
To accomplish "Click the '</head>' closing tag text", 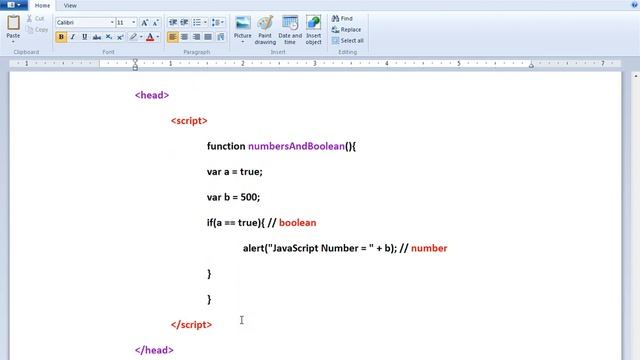I will click(154, 350).
